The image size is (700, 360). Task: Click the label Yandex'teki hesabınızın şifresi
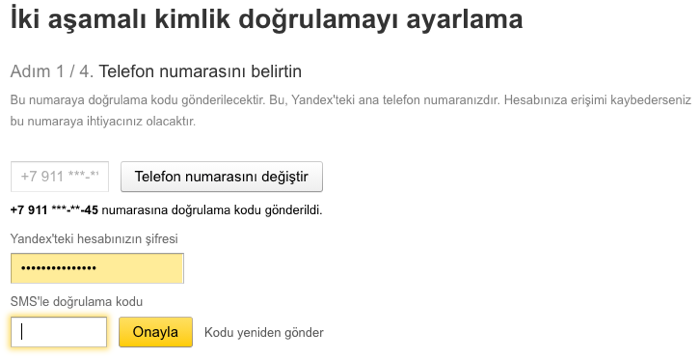(94, 239)
